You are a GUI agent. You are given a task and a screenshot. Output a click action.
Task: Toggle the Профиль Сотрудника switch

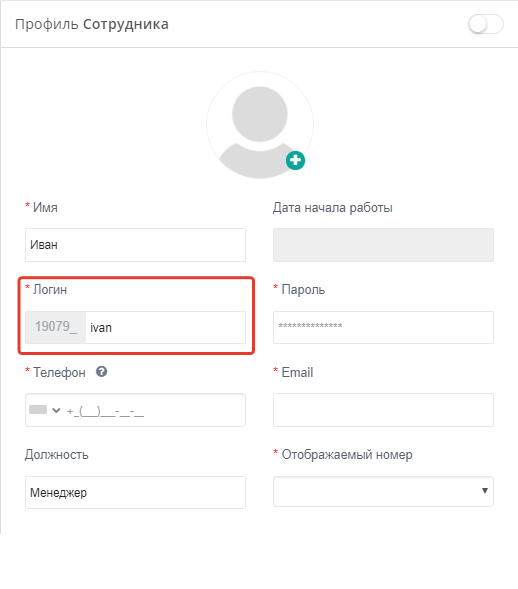point(486,24)
